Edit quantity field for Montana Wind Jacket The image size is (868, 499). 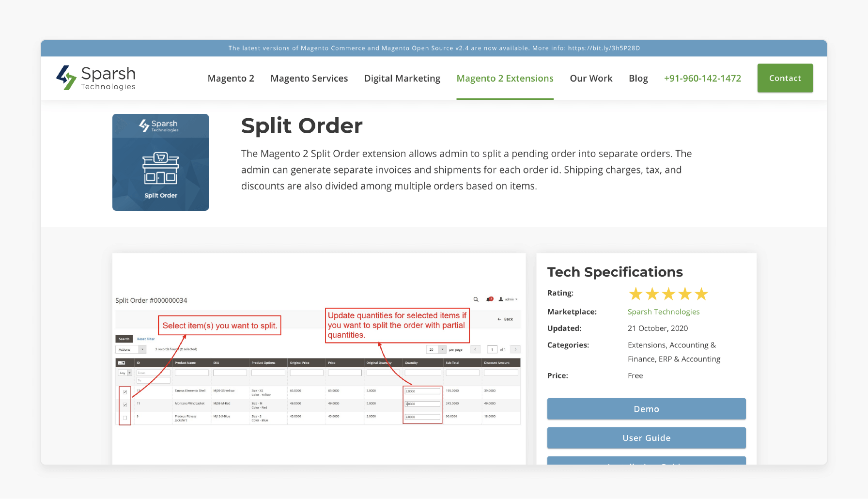(422, 404)
